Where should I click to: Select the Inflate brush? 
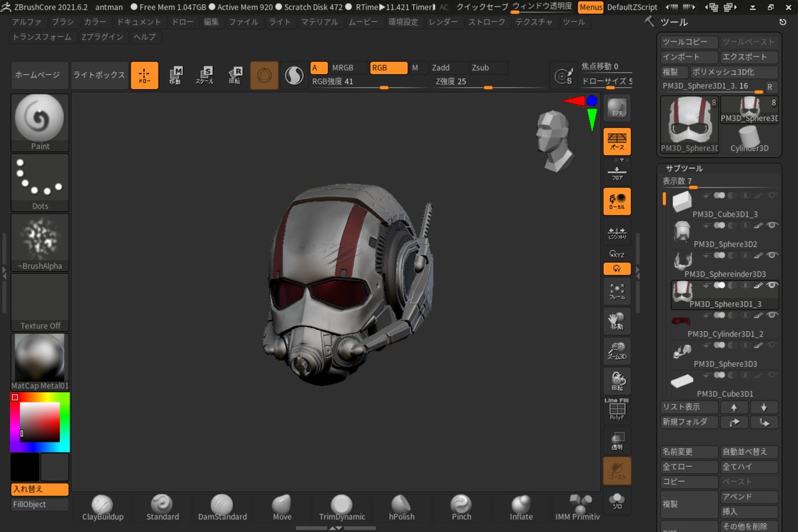pos(521,507)
